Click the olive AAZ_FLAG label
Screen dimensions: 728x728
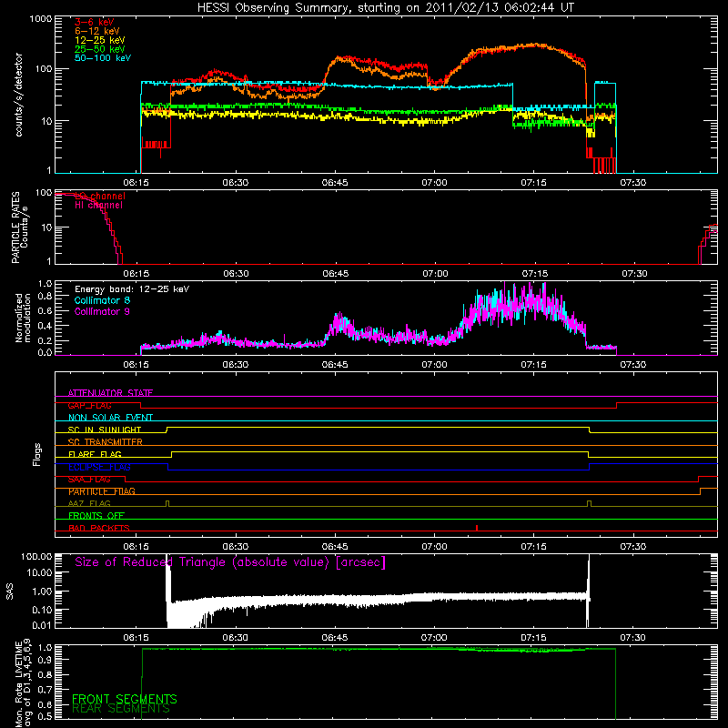[89, 503]
